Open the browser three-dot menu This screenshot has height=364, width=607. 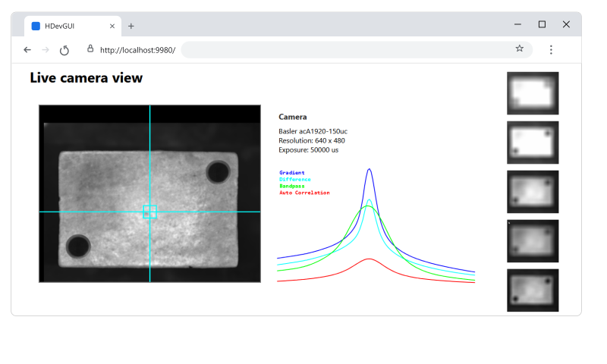tap(551, 49)
